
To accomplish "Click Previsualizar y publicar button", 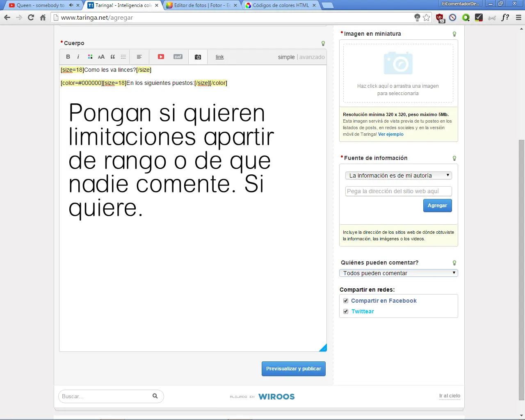I will click(294, 369).
